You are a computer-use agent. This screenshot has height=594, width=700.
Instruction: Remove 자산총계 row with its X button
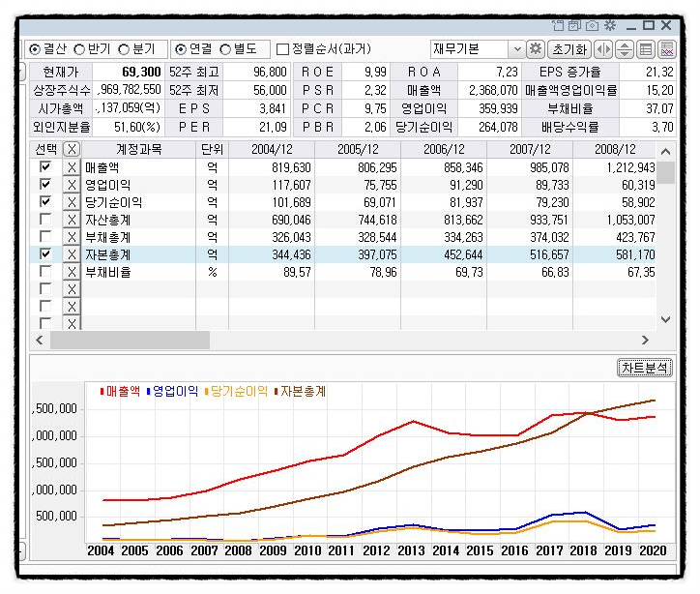click(x=72, y=220)
